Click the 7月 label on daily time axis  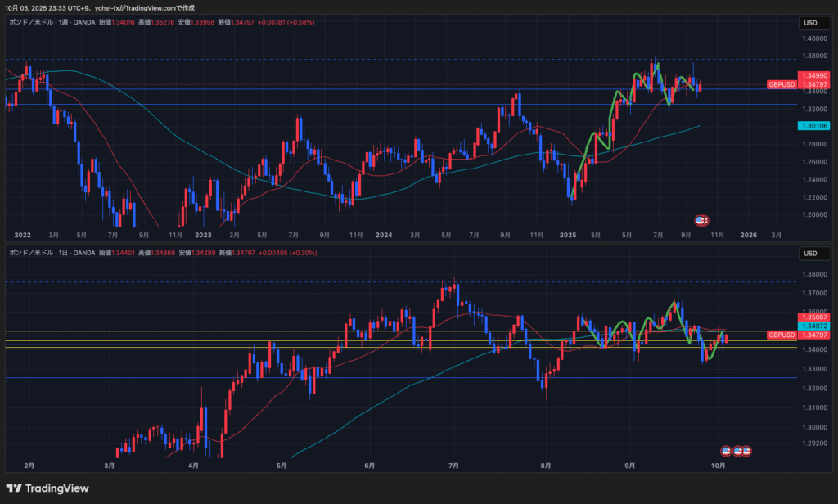point(453,465)
